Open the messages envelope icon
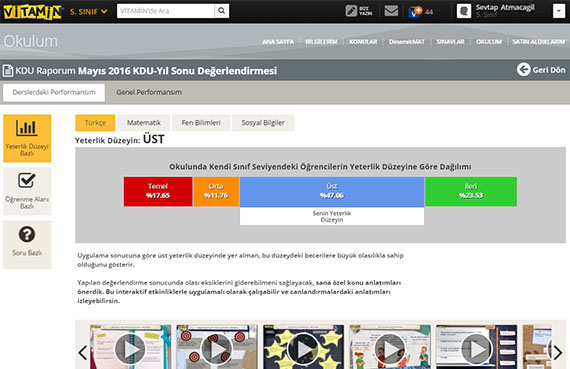This screenshot has height=369, width=570. pos(391,11)
